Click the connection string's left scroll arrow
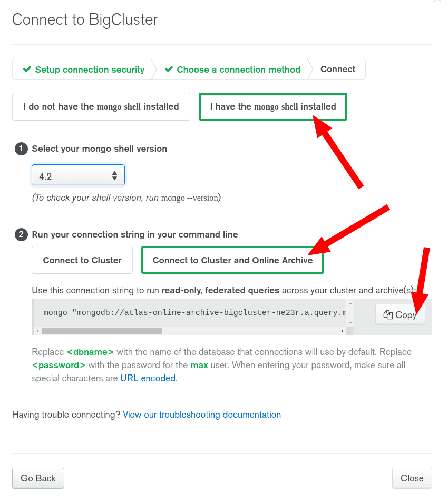This screenshot has width=448, height=503. pos(37,331)
